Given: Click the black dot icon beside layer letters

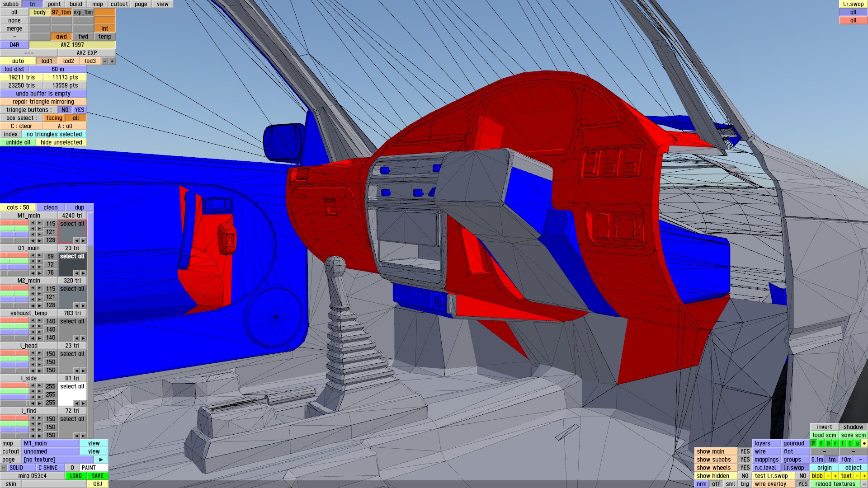Looking at the screenshot, I should coord(864,443).
